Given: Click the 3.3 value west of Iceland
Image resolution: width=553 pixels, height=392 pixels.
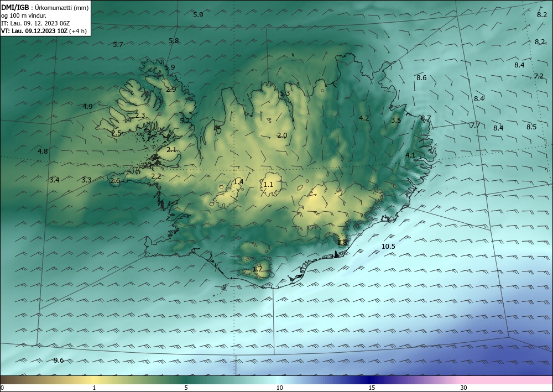Looking at the screenshot, I should 86,180.
